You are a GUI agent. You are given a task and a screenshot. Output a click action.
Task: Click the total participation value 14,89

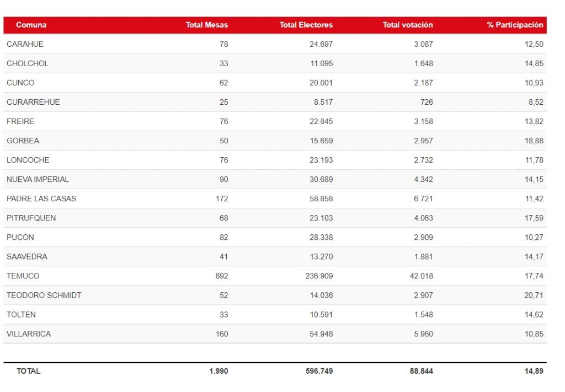(x=534, y=371)
